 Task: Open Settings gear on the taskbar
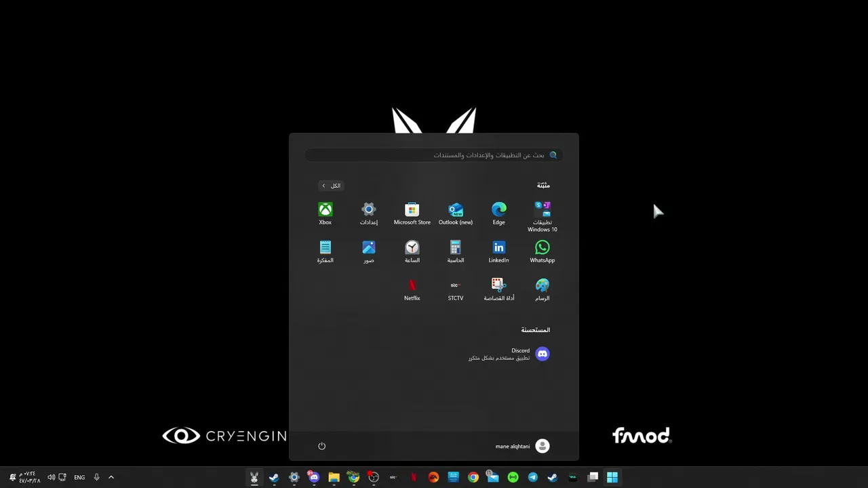(x=294, y=477)
